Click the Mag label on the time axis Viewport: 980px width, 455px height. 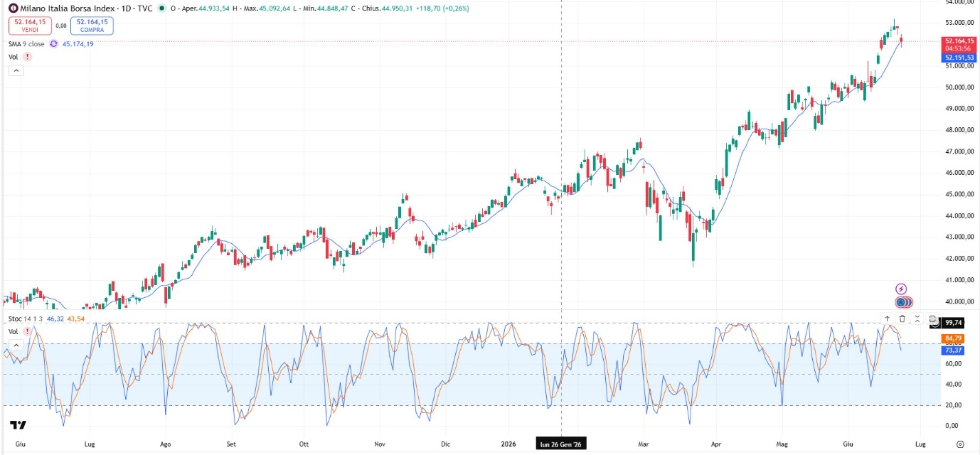(783, 444)
